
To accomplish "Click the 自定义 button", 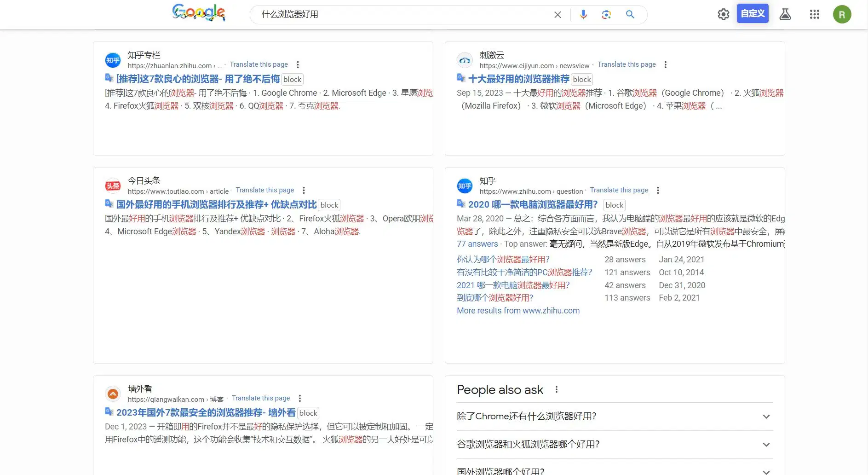I will click(x=753, y=14).
